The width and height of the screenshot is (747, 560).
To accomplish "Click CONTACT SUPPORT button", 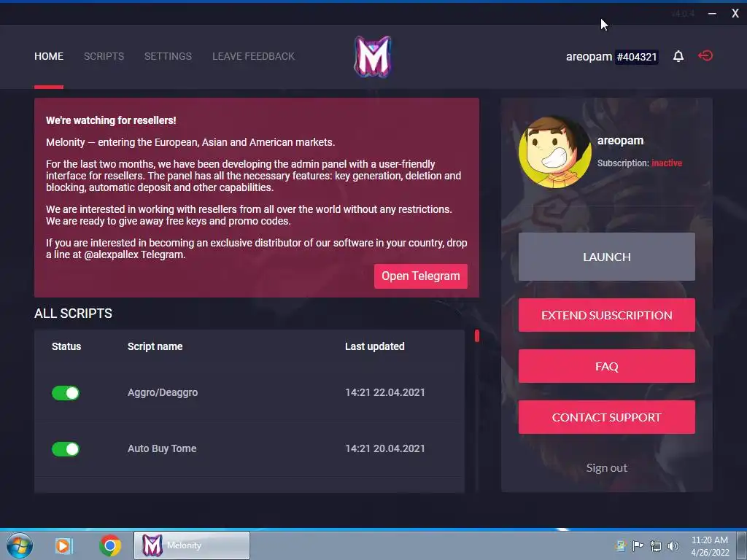I will click(606, 417).
